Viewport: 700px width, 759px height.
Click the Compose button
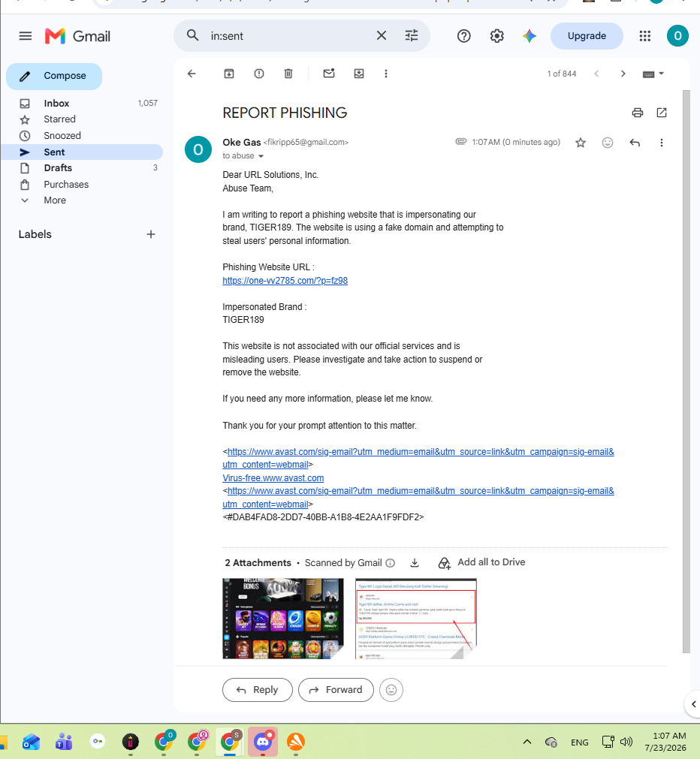(54, 76)
